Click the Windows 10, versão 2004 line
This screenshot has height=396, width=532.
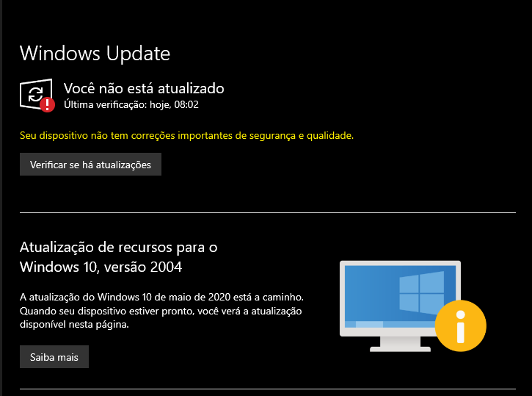101,267
